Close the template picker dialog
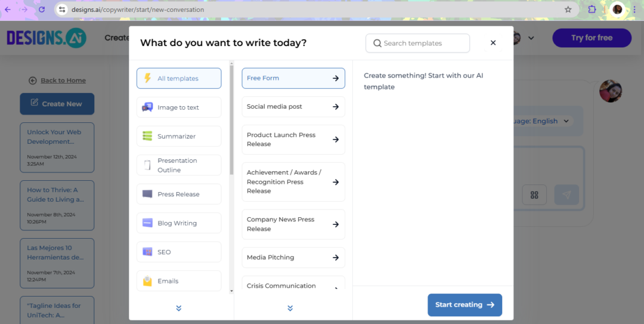This screenshot has width=644, height=324. coord(493,43)
